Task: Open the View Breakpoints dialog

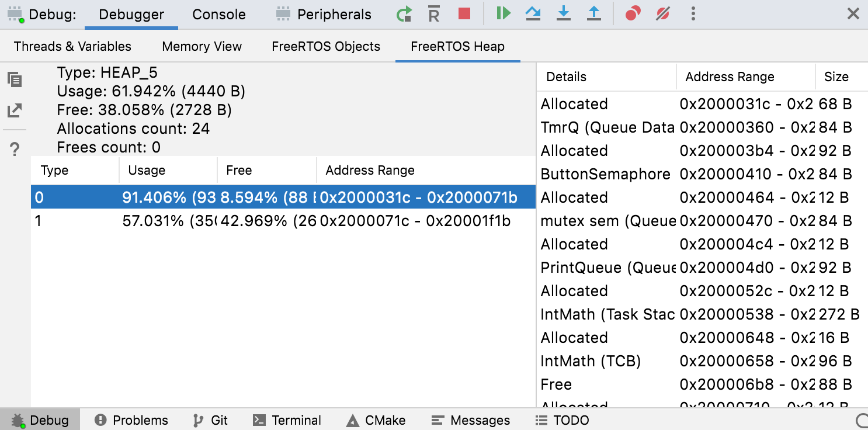Action: pyautogui.click(x=633, y=13)
